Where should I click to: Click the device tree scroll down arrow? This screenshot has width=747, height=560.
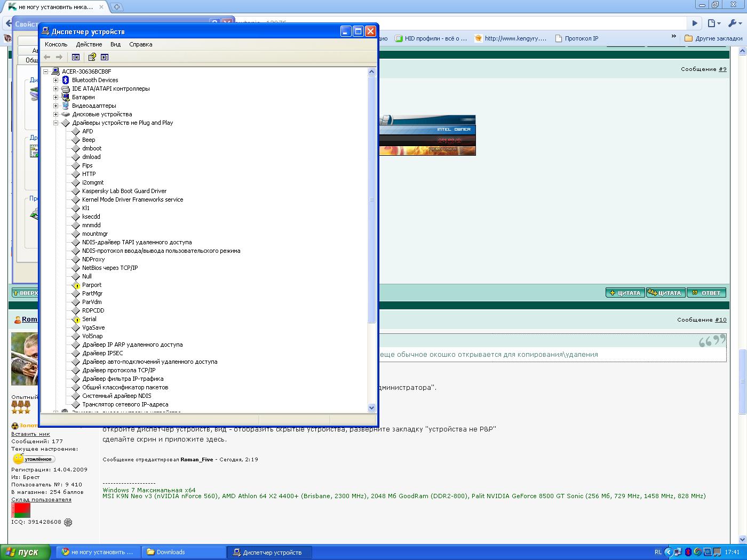372,407
